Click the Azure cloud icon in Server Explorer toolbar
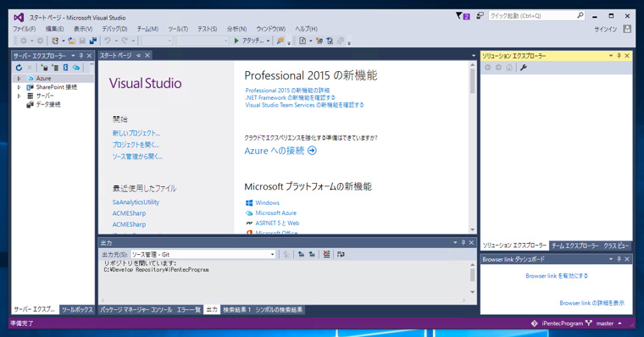This screenshot has width=644, height=337. point(76,68)
